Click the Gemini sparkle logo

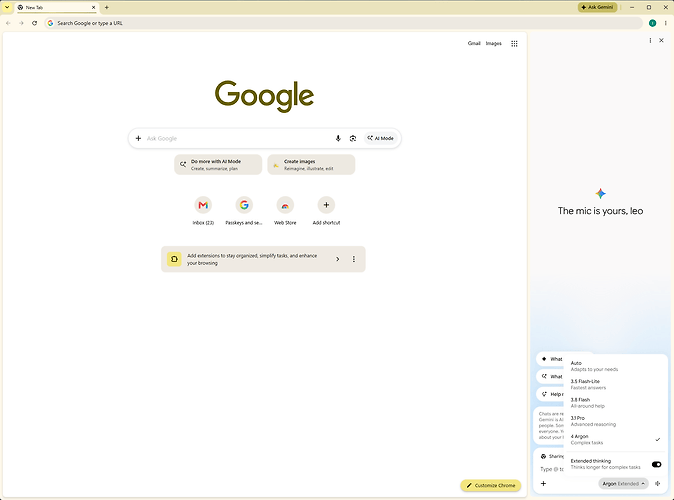coord(600,193)
